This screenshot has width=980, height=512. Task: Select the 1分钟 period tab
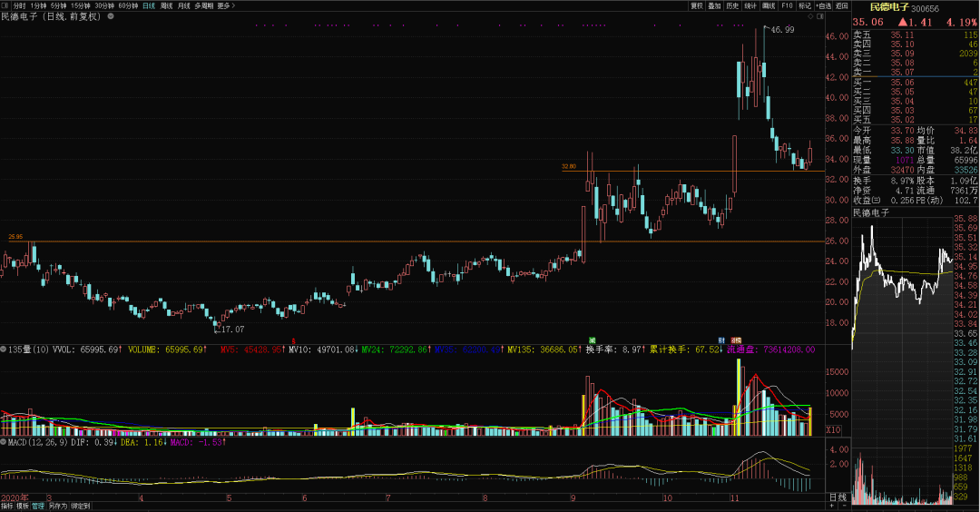click(x=38, y=5)
